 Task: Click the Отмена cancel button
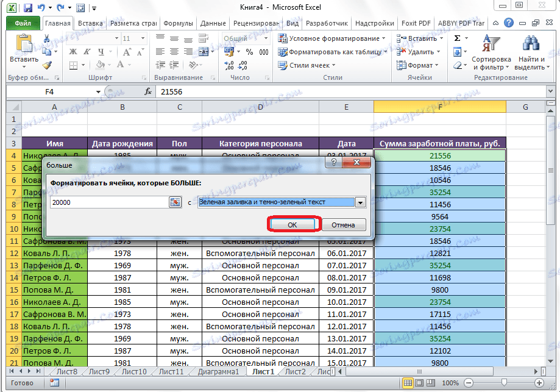click(343, 224)
